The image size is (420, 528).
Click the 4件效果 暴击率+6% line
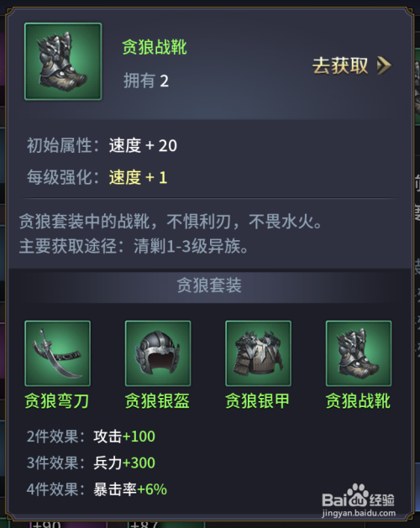(x=97, y=489)
